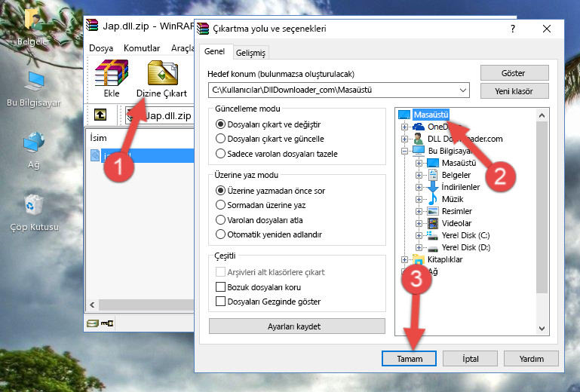Click the help question mark in dialog title

click(x=513, y=29)
